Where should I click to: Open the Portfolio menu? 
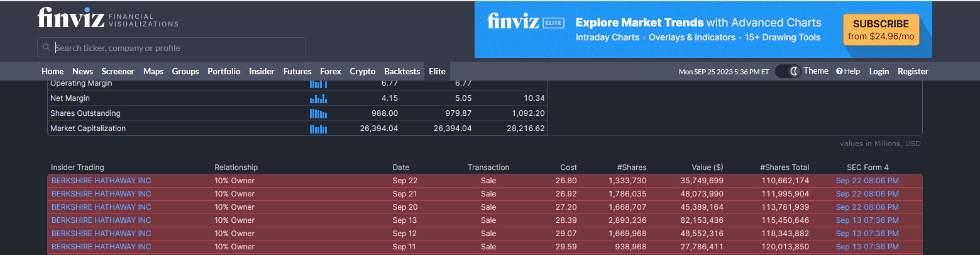point(224,71)
